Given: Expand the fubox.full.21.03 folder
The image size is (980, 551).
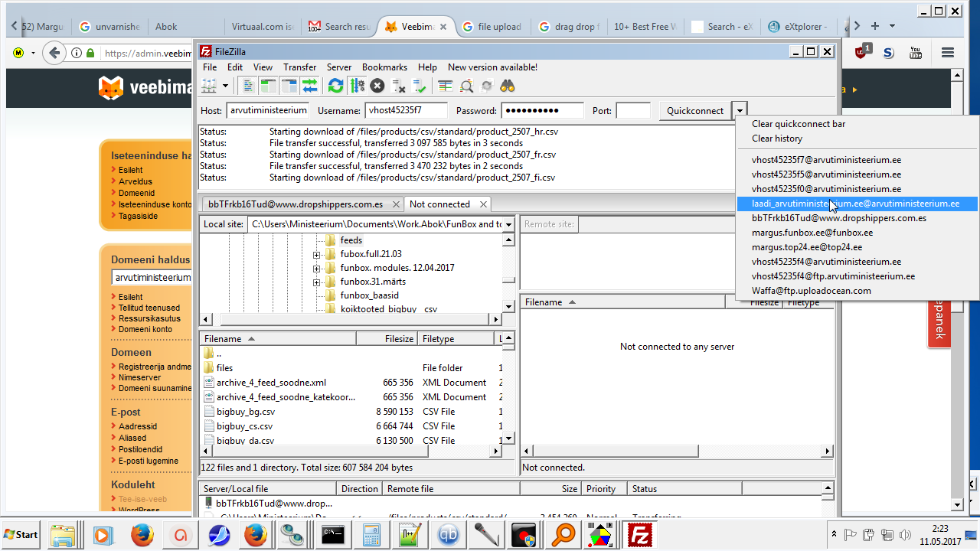Looking at the screenshot, I should pos(316,254).
